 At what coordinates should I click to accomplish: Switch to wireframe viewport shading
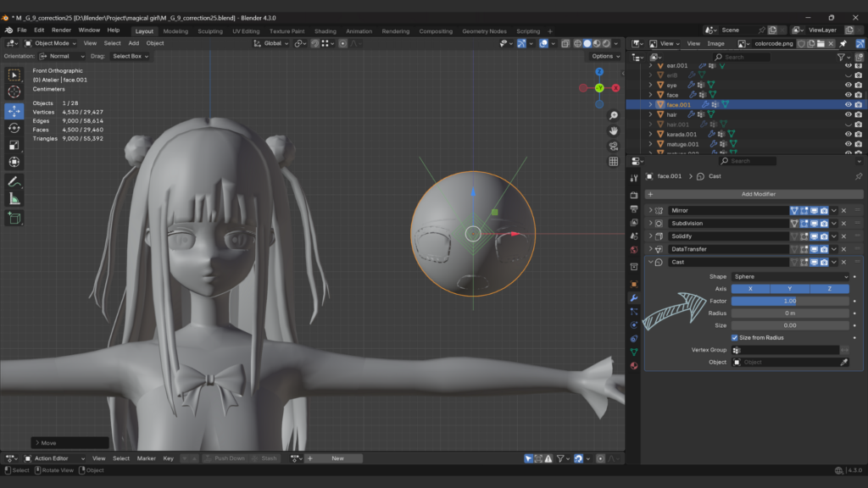pyautogui.click(x=577, y=43)
